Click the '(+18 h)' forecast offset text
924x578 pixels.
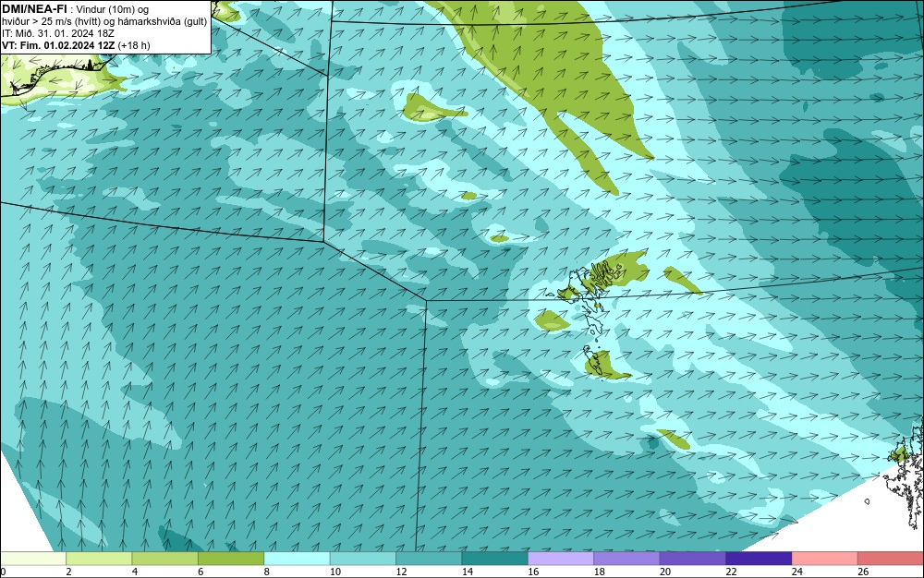coord(134,45)
